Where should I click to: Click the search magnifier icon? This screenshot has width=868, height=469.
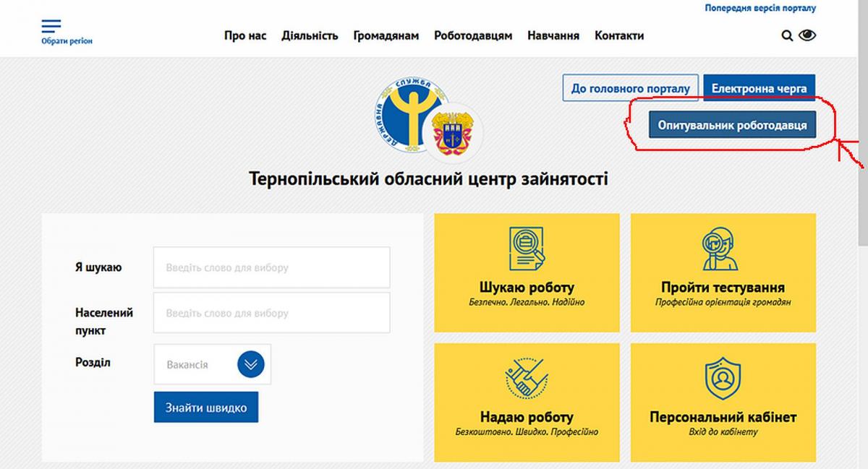point(788,35)
